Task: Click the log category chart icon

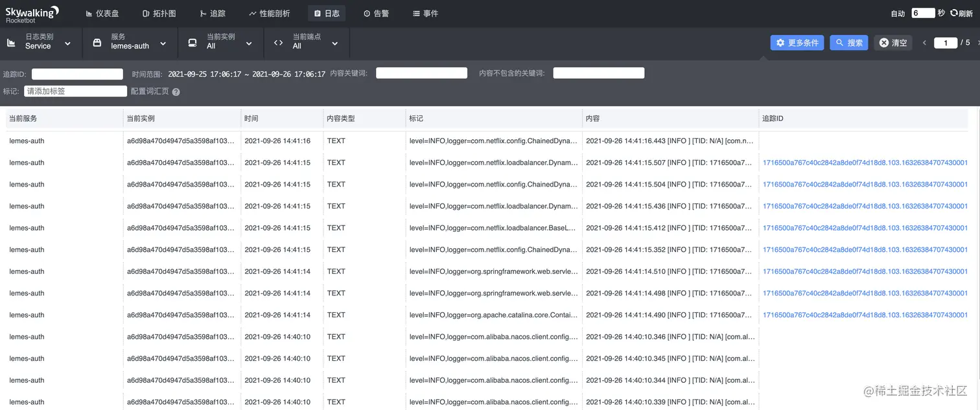Action: [11, 43]
